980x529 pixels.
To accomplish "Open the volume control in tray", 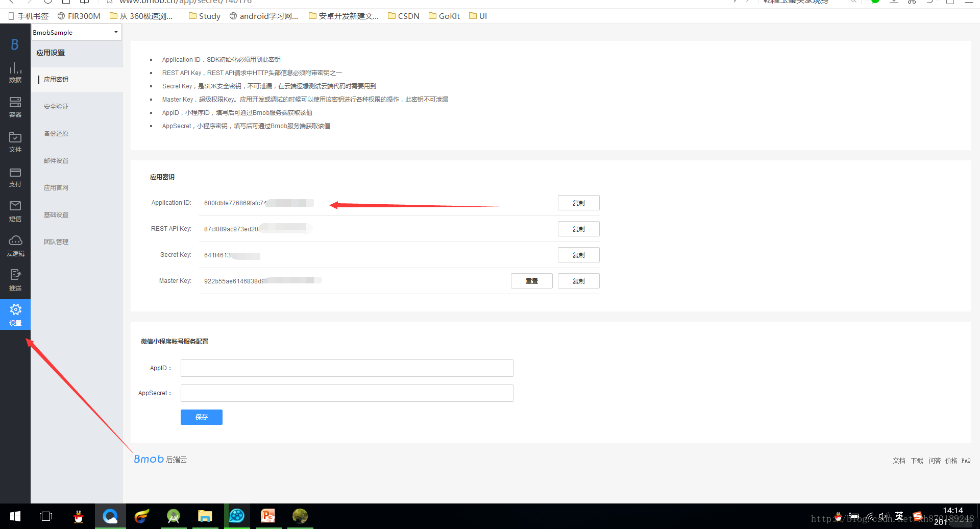I will pyautogui.click(x=884, y=517).
